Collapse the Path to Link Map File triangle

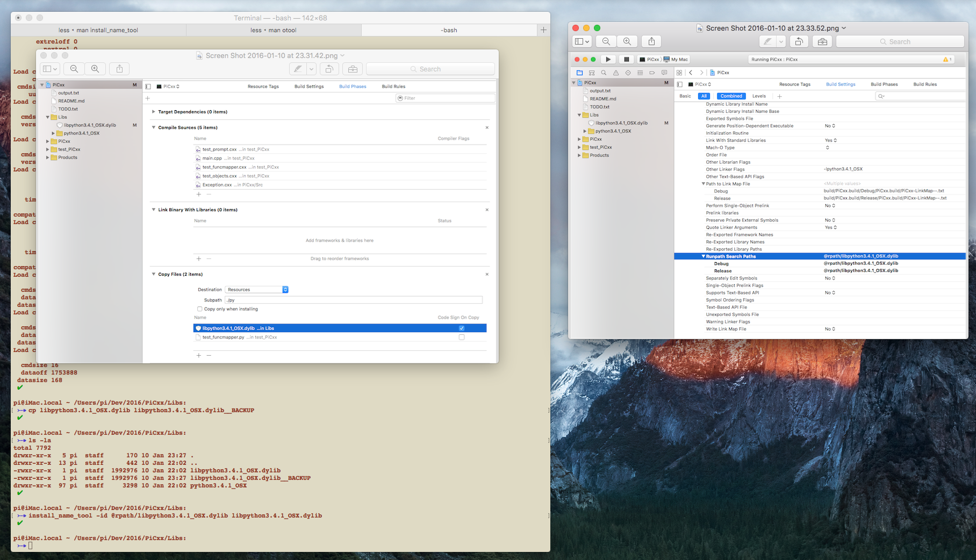704,184
